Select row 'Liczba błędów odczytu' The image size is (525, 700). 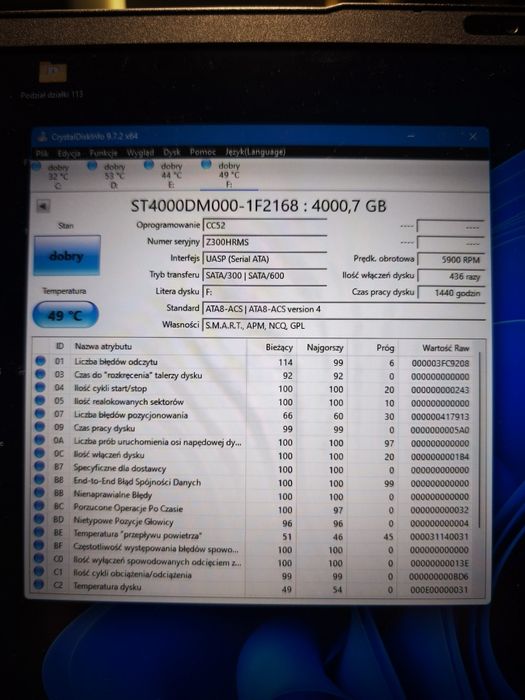[254, 362]
